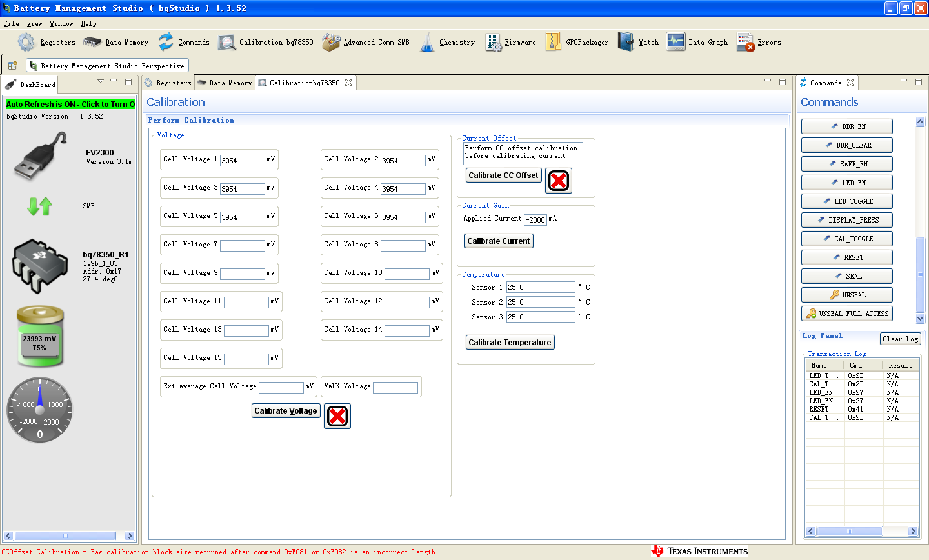Switch to the Data Memory tab

(x=225, y=83)
